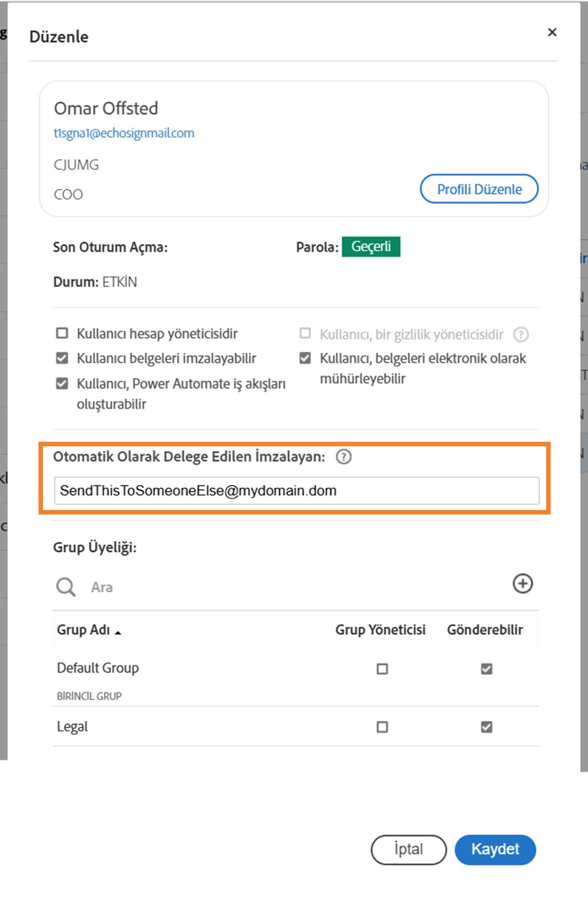Uncheck Gönderebilir for Default Group
Image resolution: width=588 pixels, height=904 pixels.
click(486, 669)
